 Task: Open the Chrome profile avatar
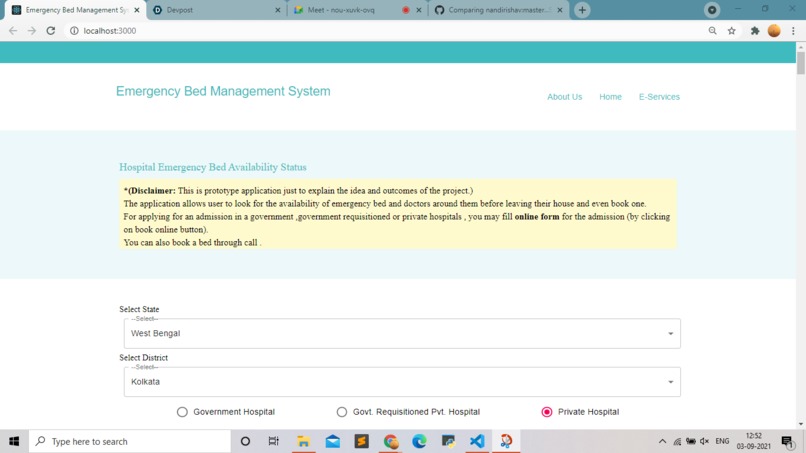[x=774, y=31]
